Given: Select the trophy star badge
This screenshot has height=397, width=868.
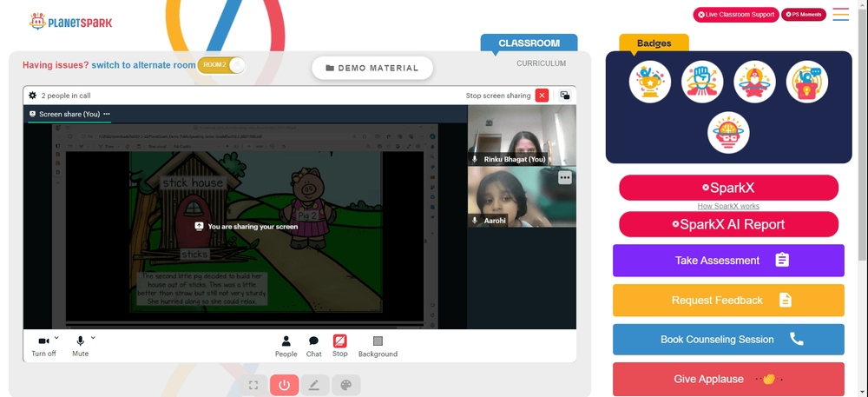Looking at the screenshot, I should point(650,82).
